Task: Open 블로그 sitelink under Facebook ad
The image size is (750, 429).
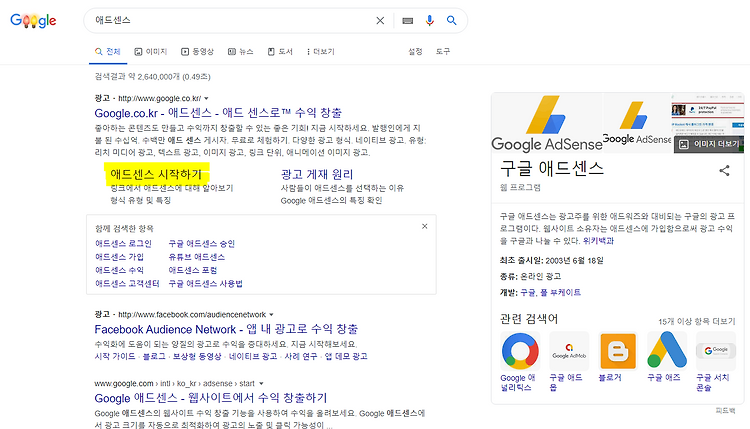Action: coord(154,356)
